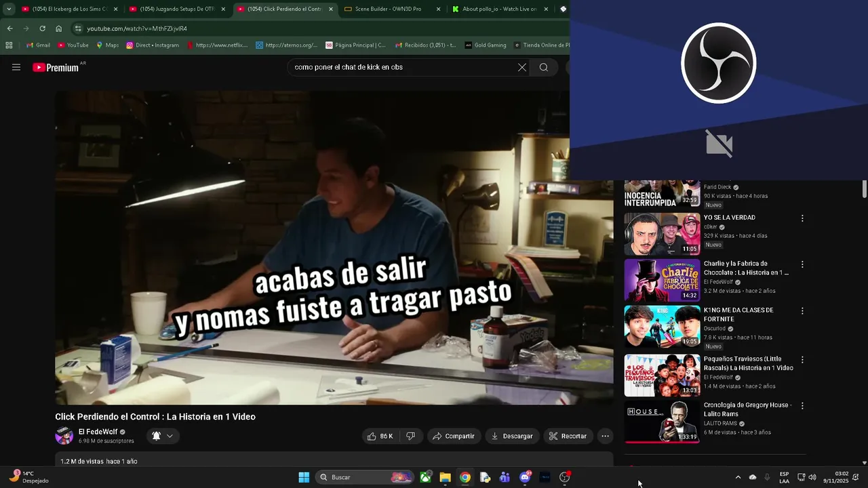Close the El Iceberg de Los Sims tab
The image size is (868, 488).
point(115,9)
